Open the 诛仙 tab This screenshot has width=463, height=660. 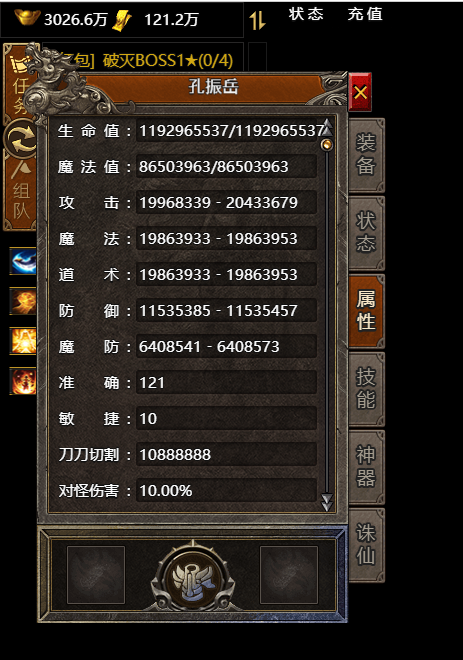(366, 545)
